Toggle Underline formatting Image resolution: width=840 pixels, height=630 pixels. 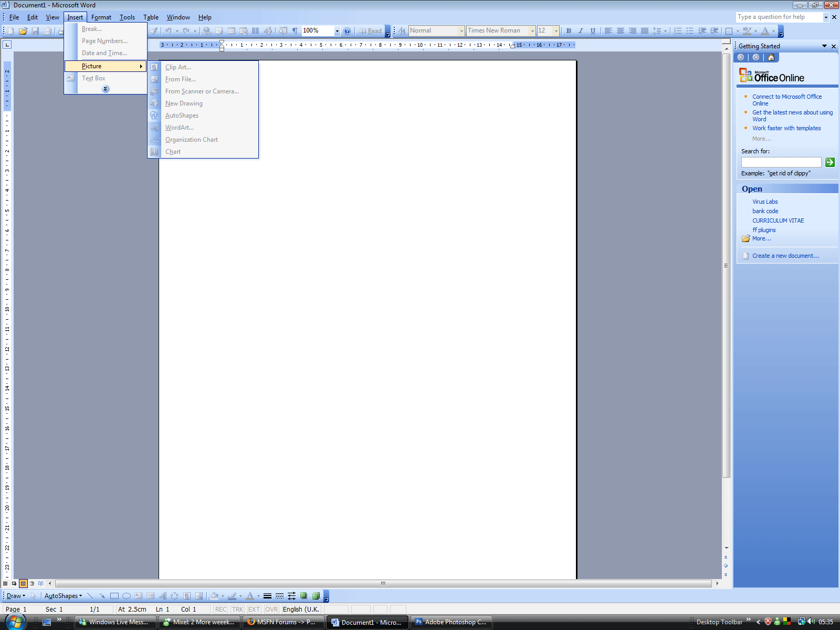click(593, 31)
